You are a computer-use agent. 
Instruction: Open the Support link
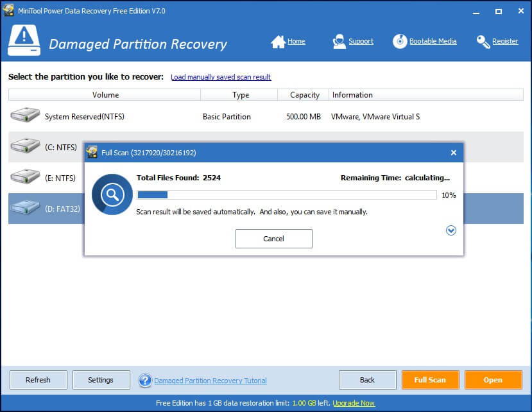tap(361, 42)
